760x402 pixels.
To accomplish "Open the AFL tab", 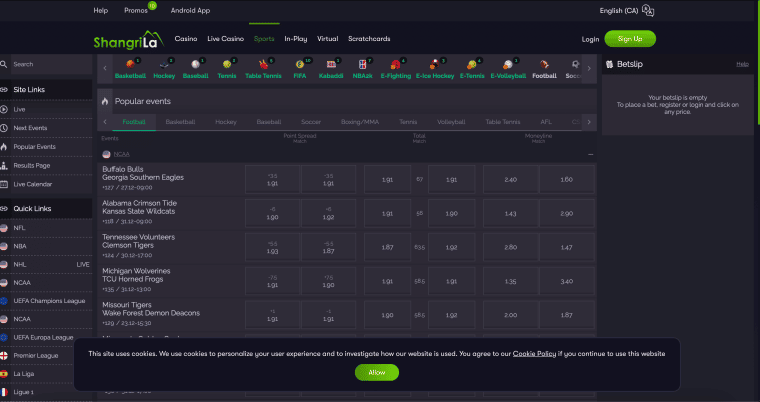I will [x=546, y=122].
